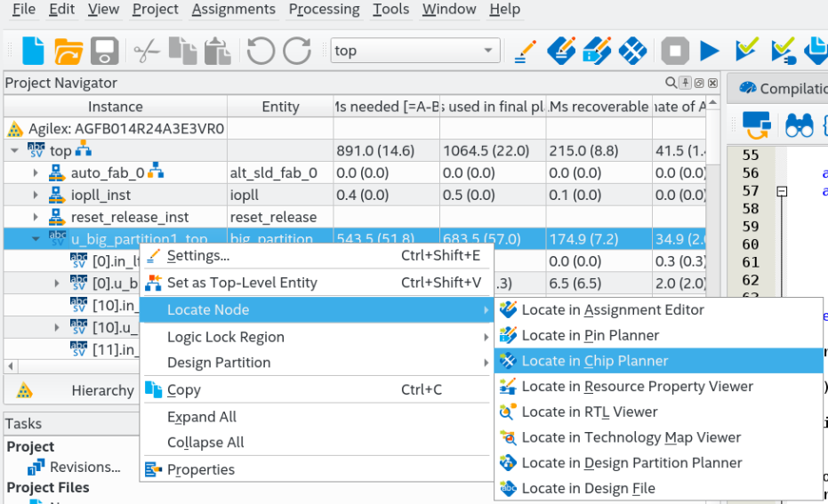Choose Collapse All in context menu
The height and width of the screenshot is (504, 828).
(x=317, y=443)
